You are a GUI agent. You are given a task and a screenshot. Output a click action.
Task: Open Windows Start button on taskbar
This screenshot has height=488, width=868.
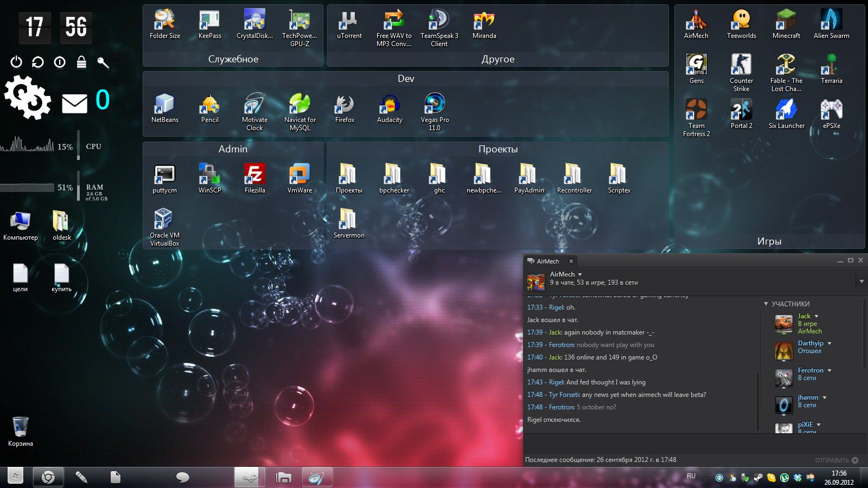coord(16,477)
